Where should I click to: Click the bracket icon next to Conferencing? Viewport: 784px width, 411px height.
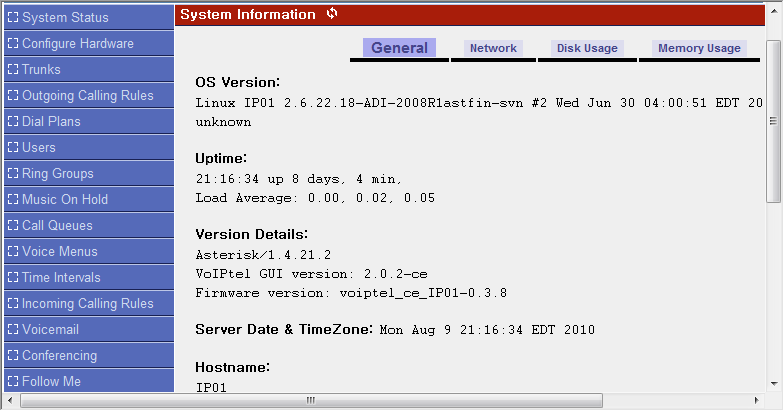click(13, 355)
